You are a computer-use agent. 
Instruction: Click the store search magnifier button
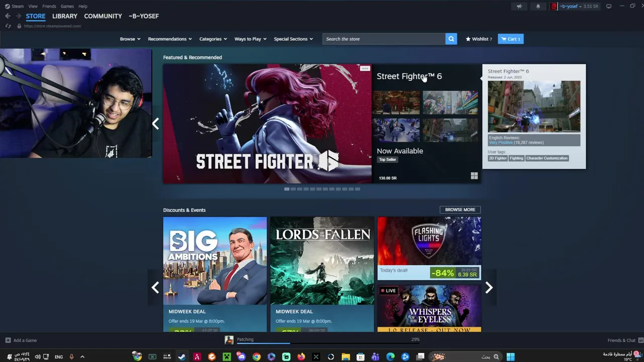point(451,39)
